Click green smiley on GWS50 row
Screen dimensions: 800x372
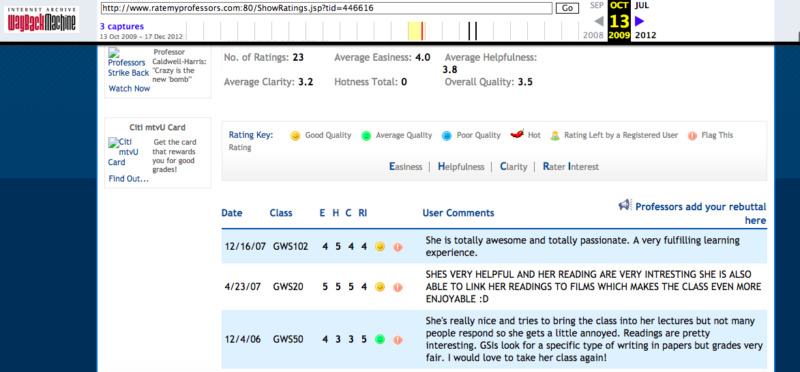380,340
